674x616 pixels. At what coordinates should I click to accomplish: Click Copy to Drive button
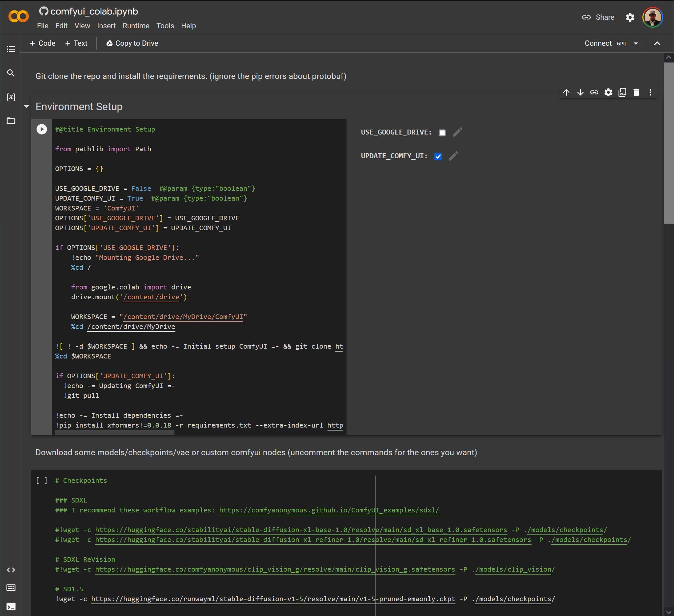coord(132,43)
